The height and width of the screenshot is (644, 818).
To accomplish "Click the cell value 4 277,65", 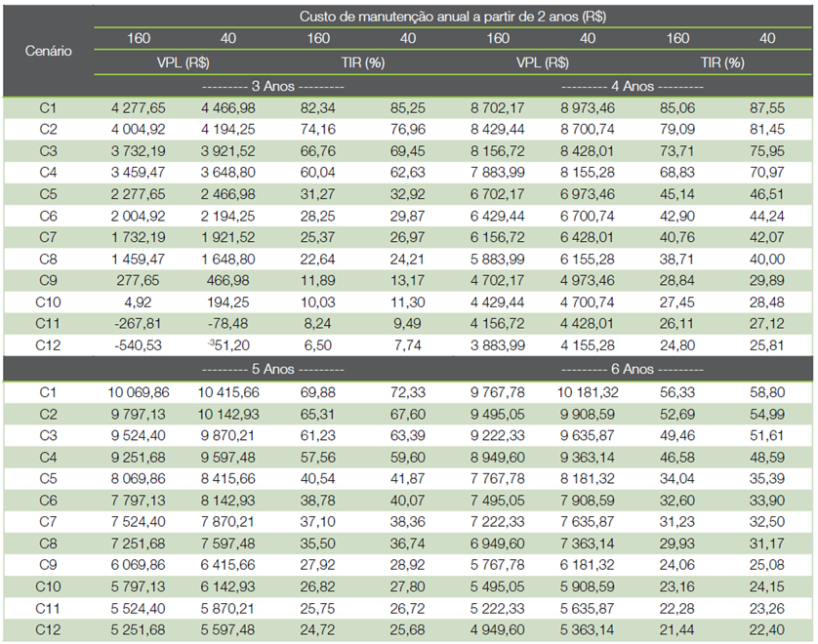I will tap(139, 108).
